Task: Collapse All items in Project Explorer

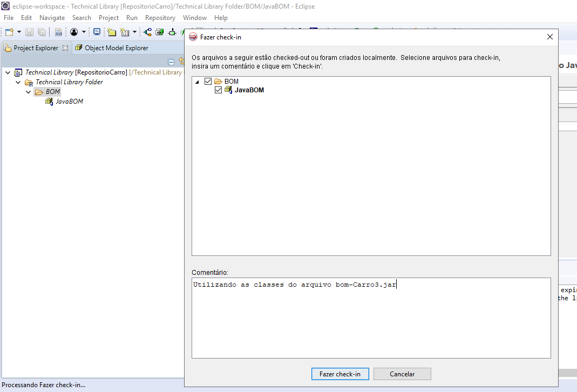Action: pyautogui.click(x=172, y=61)
